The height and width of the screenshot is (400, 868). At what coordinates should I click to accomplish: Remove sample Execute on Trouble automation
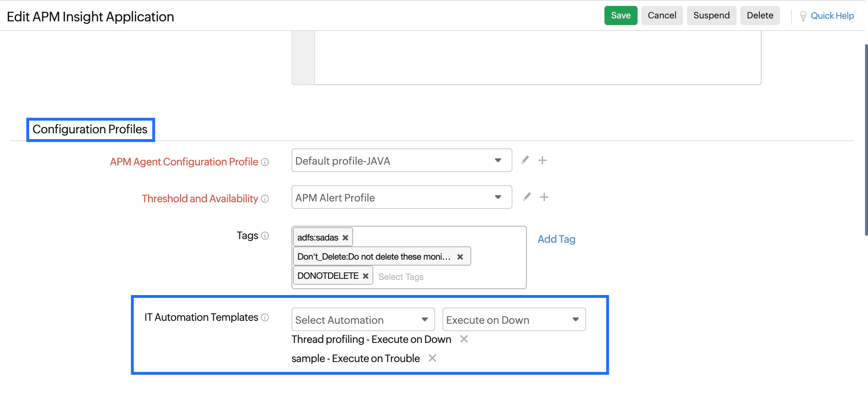tap(433, 358)
